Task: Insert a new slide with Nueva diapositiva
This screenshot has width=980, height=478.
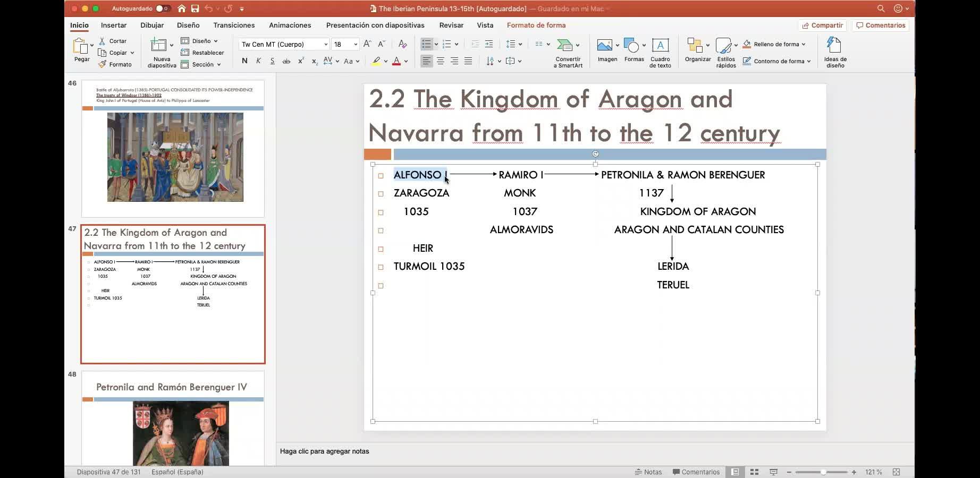Action: (x=159, y=46)
